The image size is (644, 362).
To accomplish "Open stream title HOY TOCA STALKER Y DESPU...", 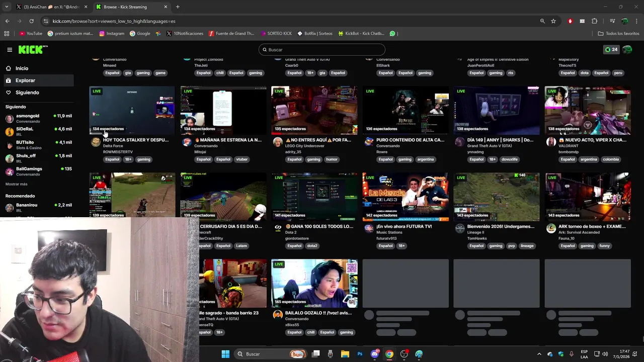I will click(x=136, y=140).
